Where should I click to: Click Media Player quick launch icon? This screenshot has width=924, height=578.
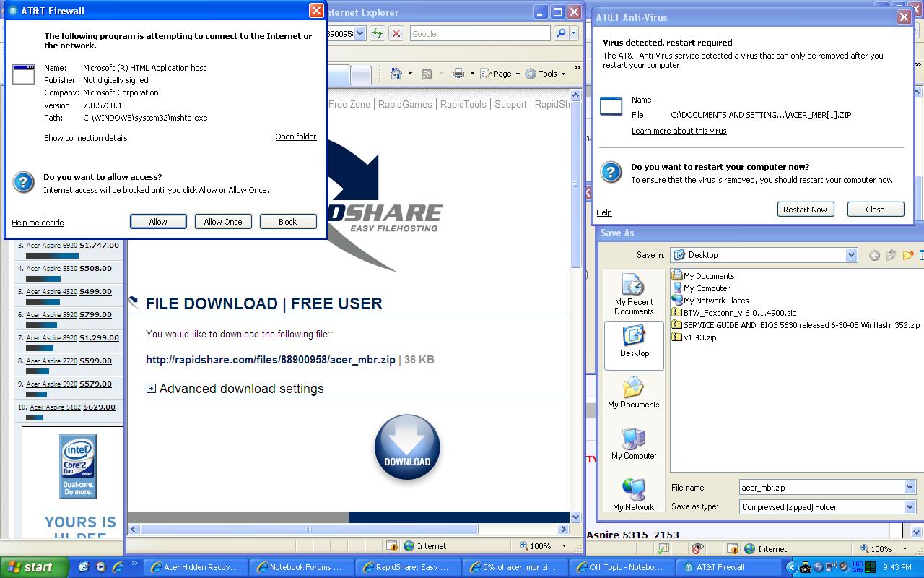[x=101, y=567]
